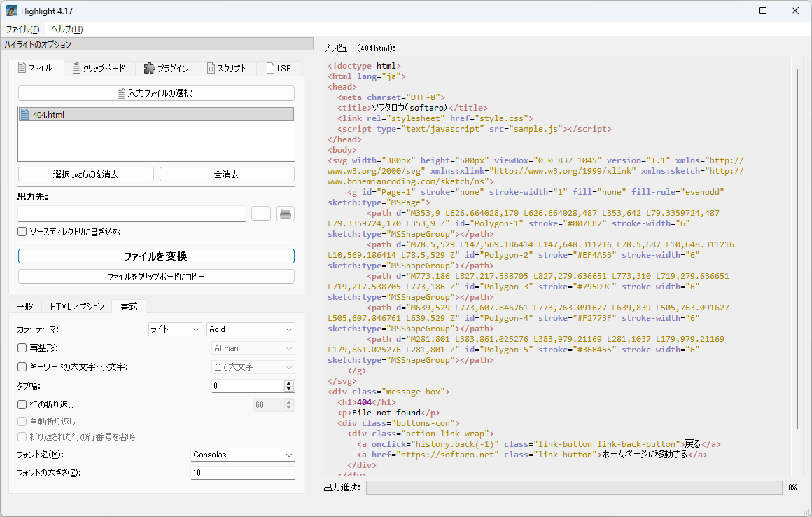The height and width of the screenshot is (517, 812).
Task: Open the クリップボード tab
Action: coord(99,69)
